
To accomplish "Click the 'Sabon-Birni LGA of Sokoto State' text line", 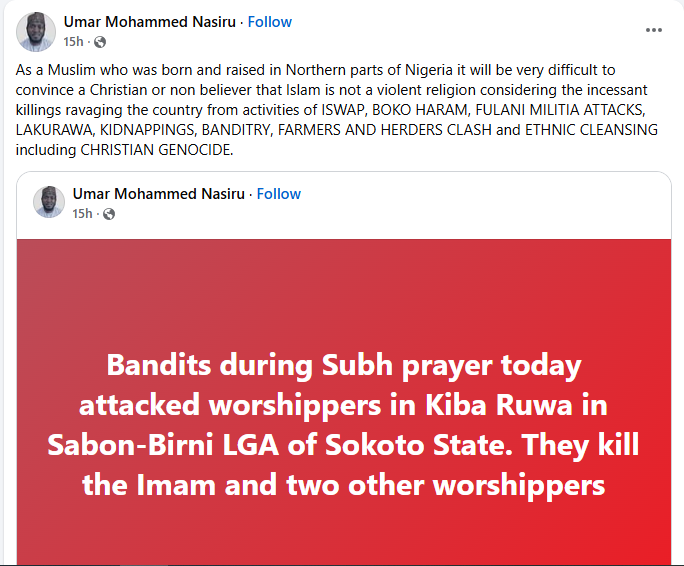I will click(x=343, y=445).
